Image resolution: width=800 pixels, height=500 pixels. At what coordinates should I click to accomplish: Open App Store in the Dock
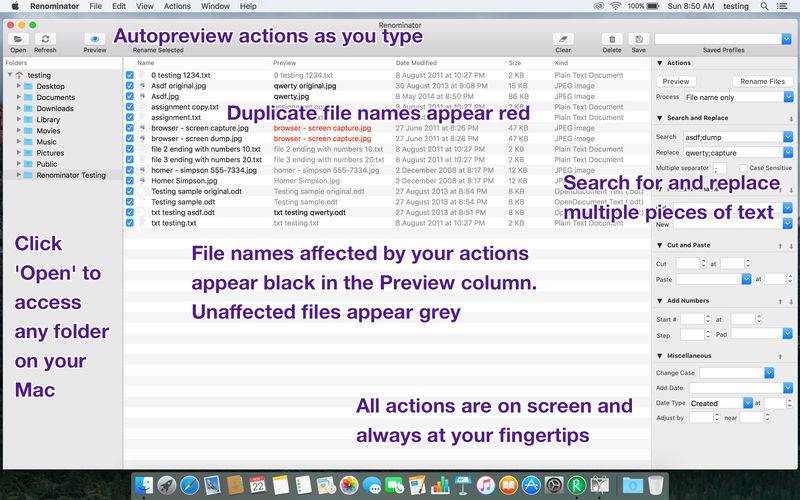click(x=531, y=485)
